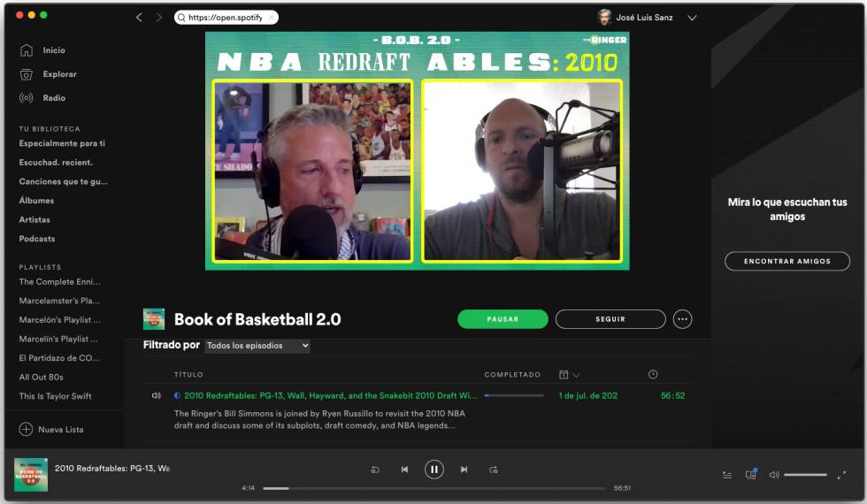Adjust the volume slider
This screenshot has height=504, width=867.
pos(806,475)
